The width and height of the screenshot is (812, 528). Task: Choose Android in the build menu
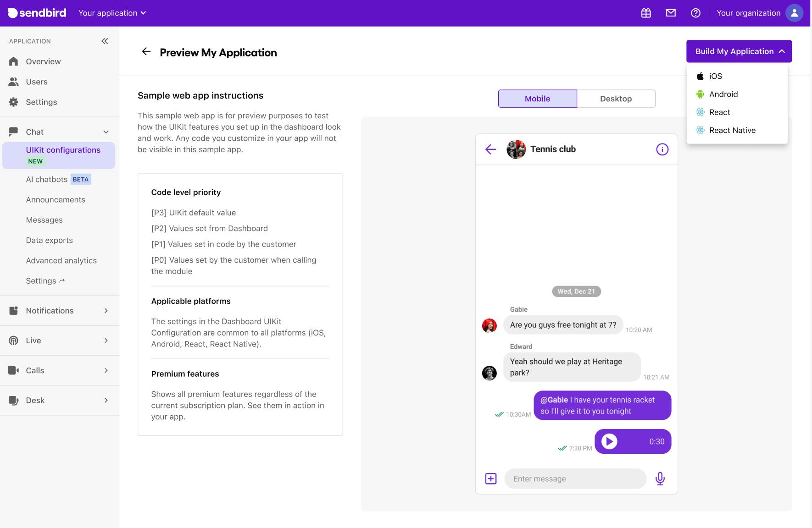(723, 94)
